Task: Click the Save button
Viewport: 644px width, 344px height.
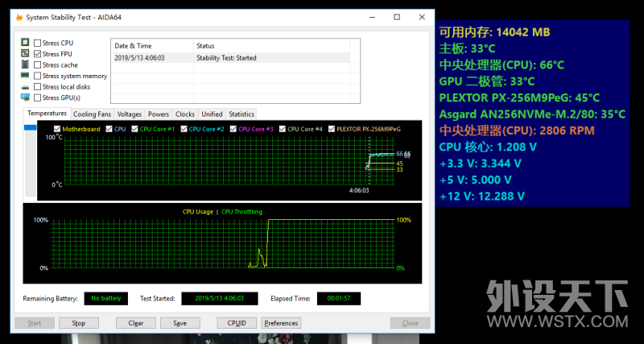Action: point(180,323)
